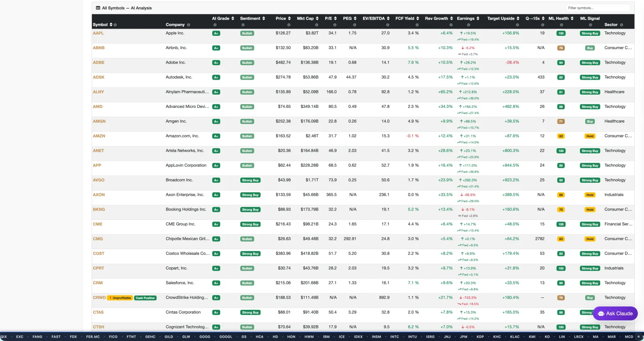Screen dimensions: 644x341
Task: Select FANG in the bottom ticker bar
Action: (37, 337)
